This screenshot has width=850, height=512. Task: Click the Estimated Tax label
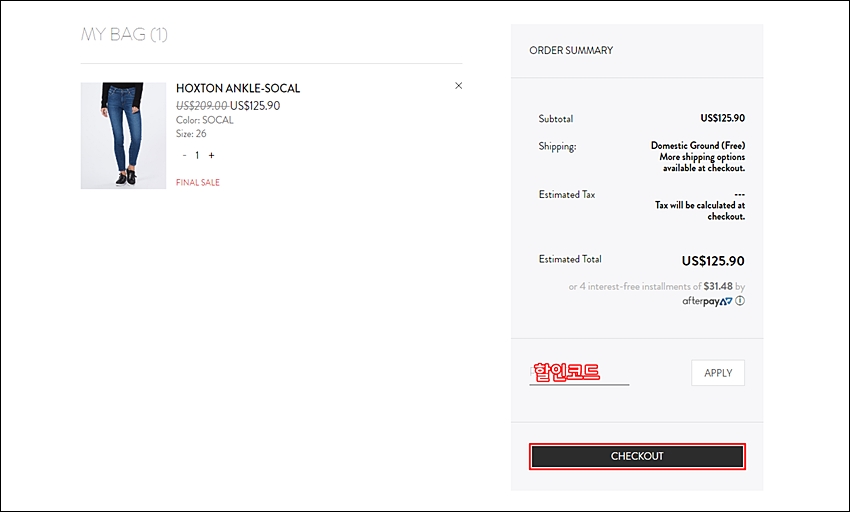tap(566, 194)
